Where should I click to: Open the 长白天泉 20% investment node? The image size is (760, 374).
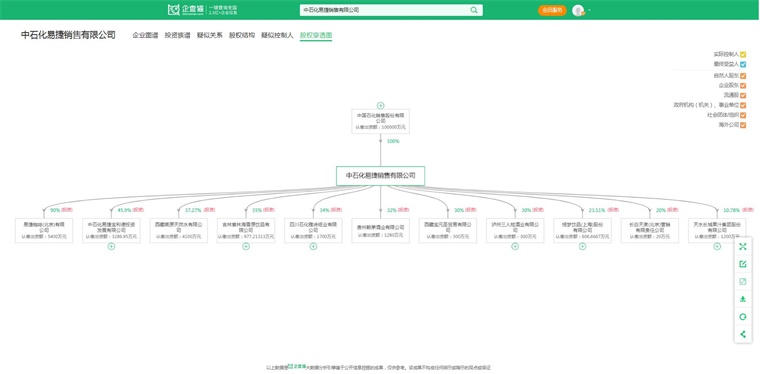click(649, 230)
